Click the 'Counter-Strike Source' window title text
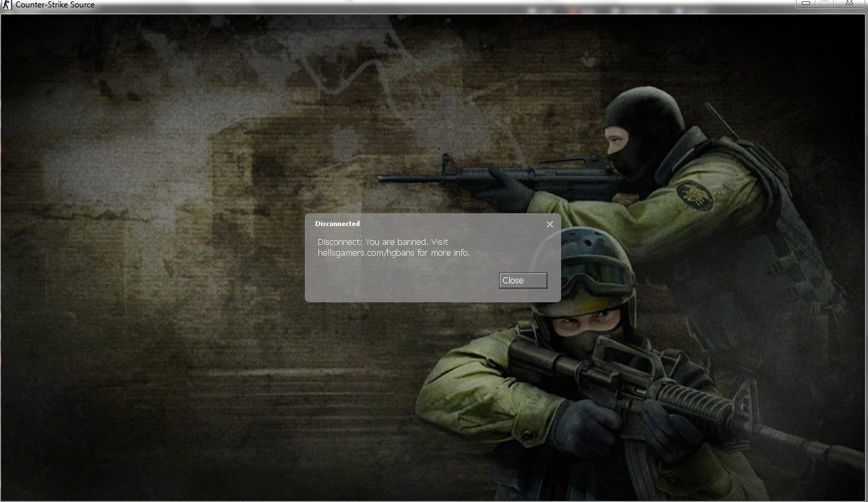This screenshot has width=868, height=502. [55, 5]
